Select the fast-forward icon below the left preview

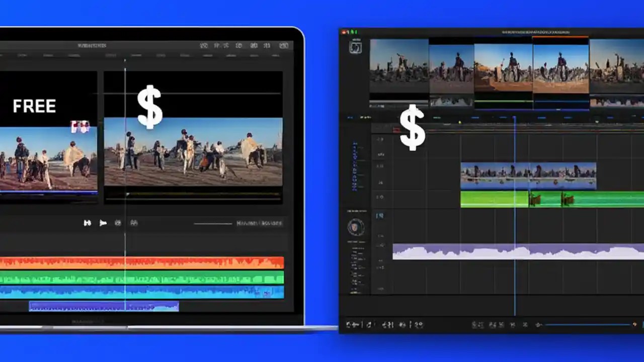click(87, 223)
